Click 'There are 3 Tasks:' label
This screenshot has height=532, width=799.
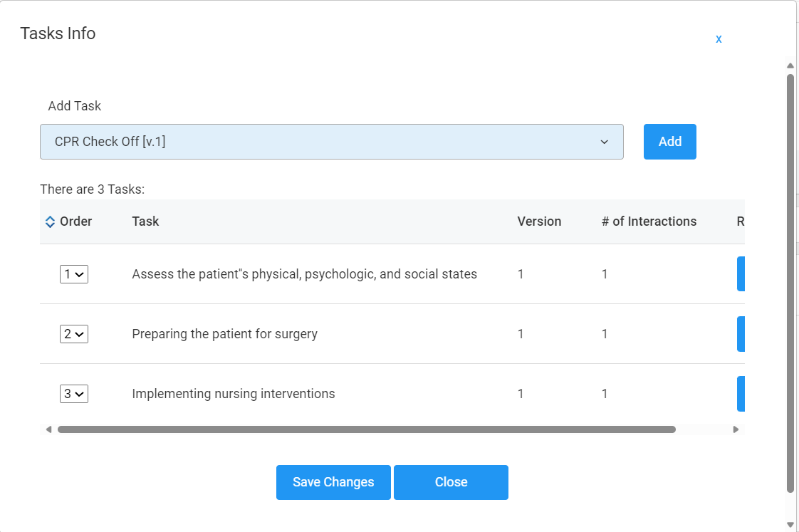coord(93,189)
